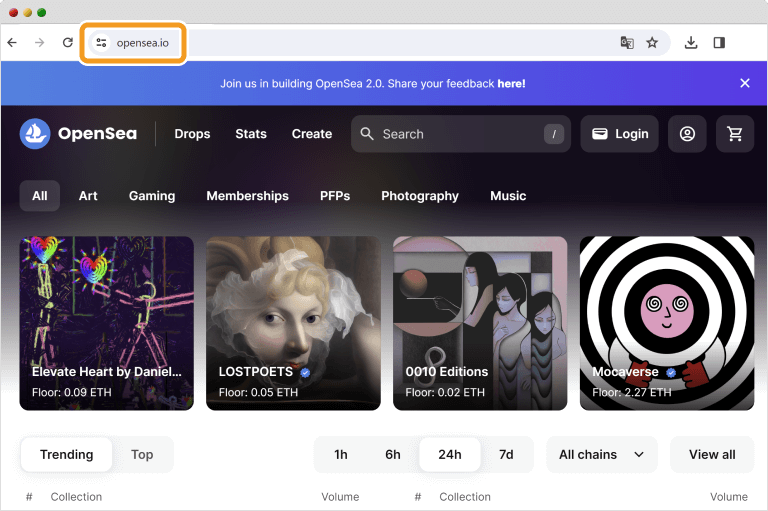
Task: Select the Memberships category
Action: click(x=247, y=196)
